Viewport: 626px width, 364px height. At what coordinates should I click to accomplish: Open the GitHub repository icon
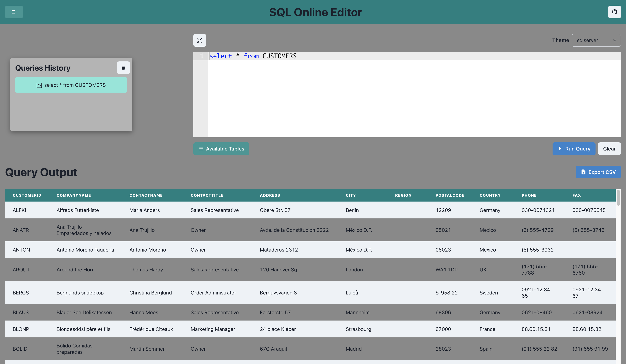pos(614,12)
